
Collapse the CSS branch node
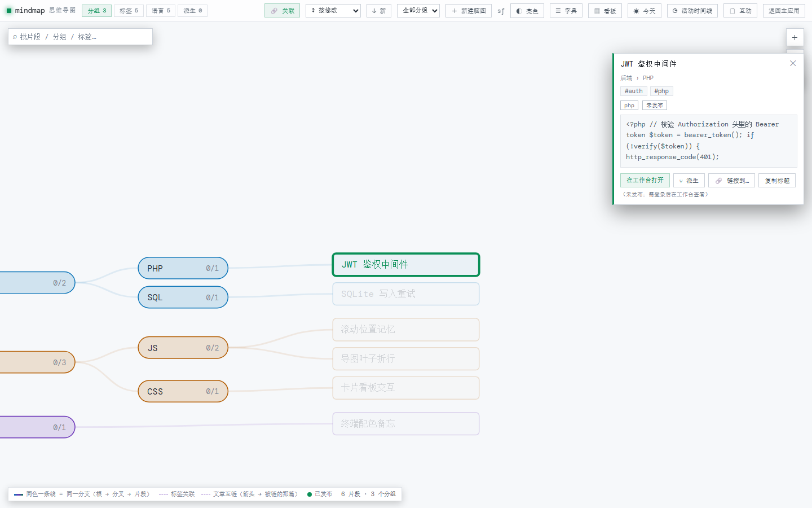point(183,391)
